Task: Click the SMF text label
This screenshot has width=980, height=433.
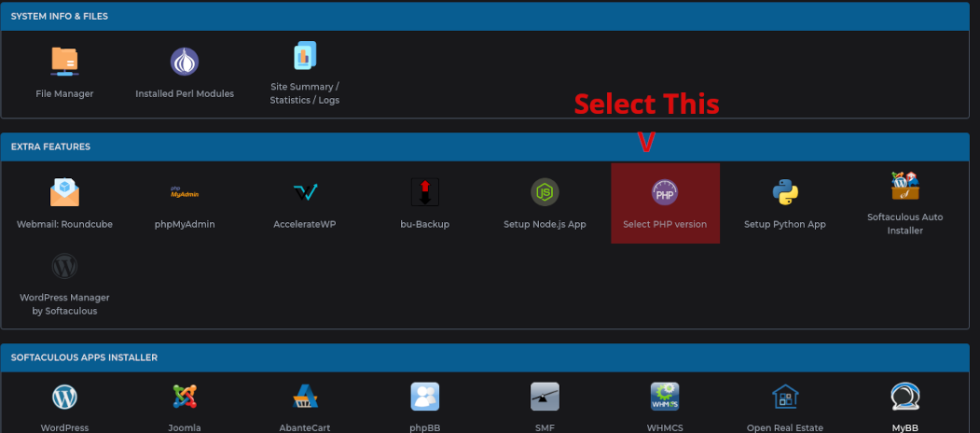Action: tap(545, 428)
